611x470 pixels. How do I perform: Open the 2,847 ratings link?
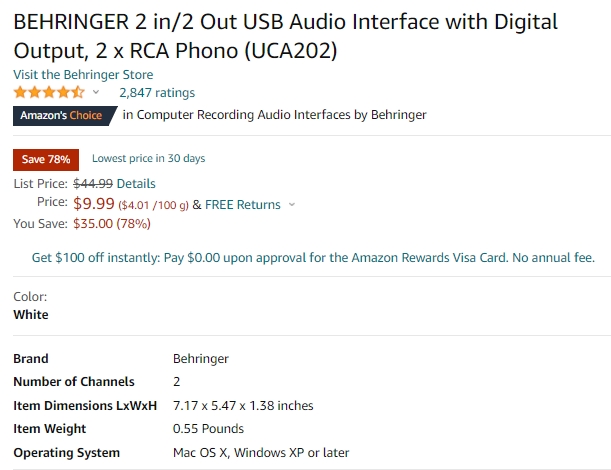coord(157,93)
